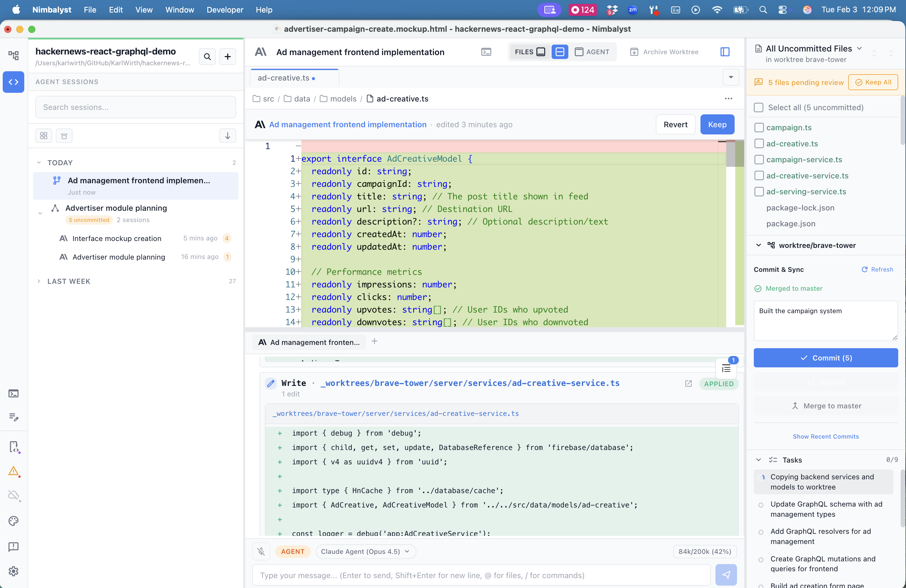Check the campaign-service.ts checkbox

[759, 159]
